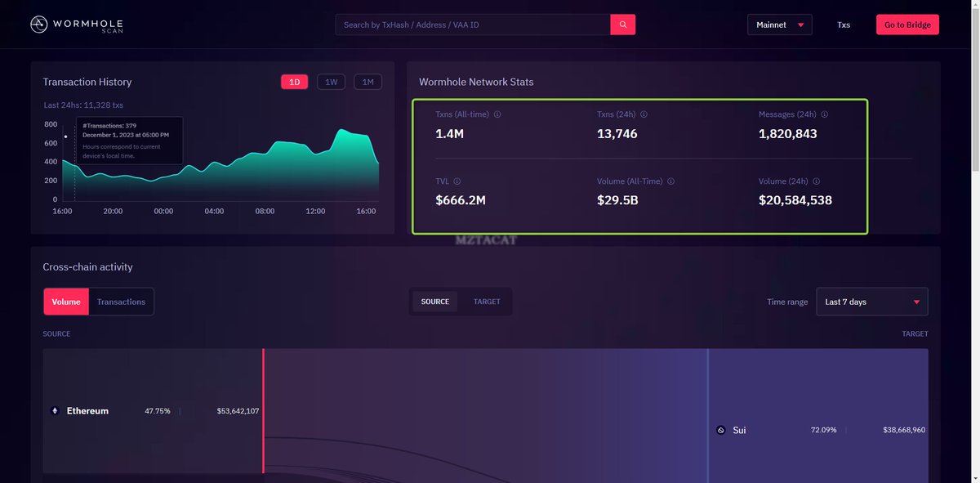Select the 1W history range
The height and width of the screenshot is (483, 980).
[x=331, y=82]
